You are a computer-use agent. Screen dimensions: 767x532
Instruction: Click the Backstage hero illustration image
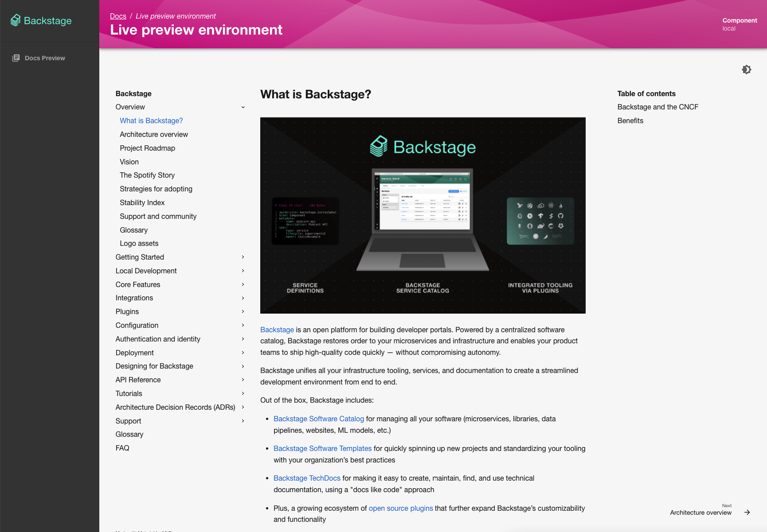pyautogui.click(x=423, y=216)
